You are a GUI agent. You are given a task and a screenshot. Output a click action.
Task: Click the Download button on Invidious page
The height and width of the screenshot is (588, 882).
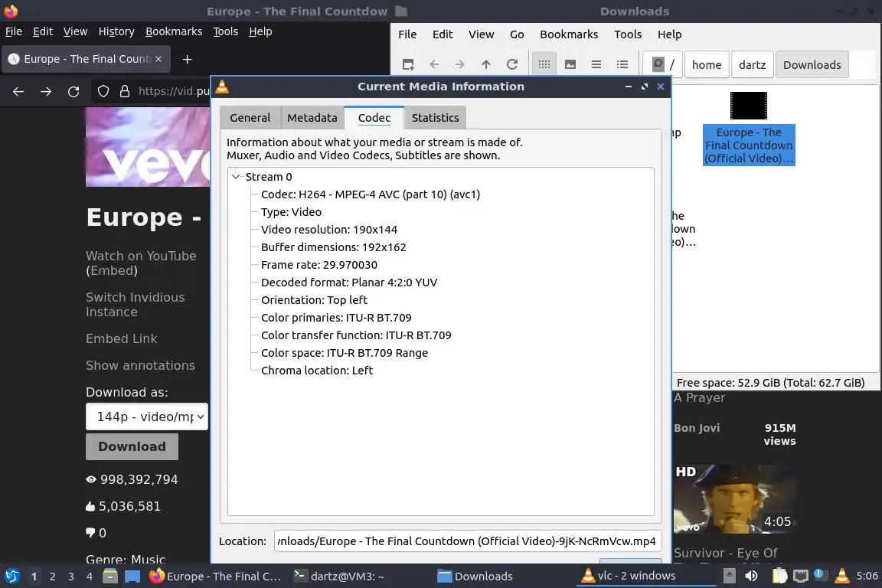point(132,446)
